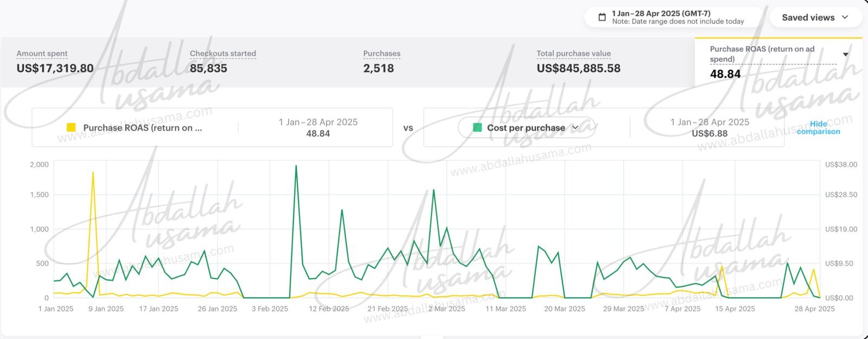Viewport: 868px width, 339px height.
Task: Click the Cost per purchase chevron
Action: coord(575,128)
